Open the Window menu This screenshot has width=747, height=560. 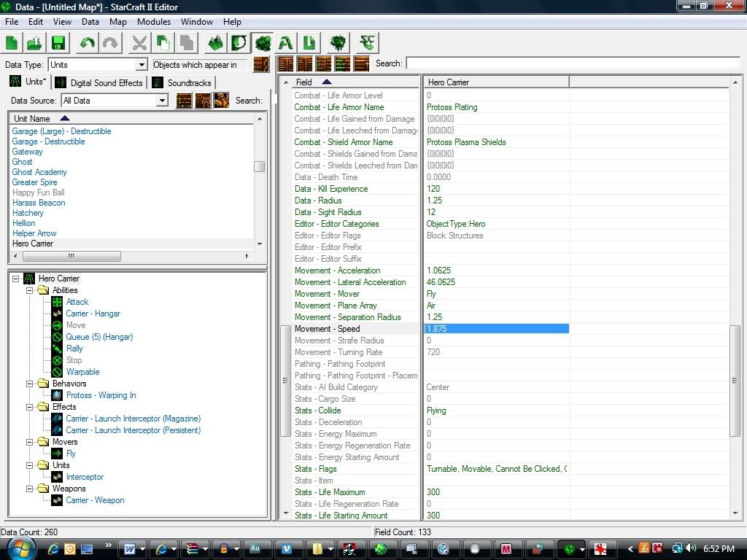coord(197,22)
